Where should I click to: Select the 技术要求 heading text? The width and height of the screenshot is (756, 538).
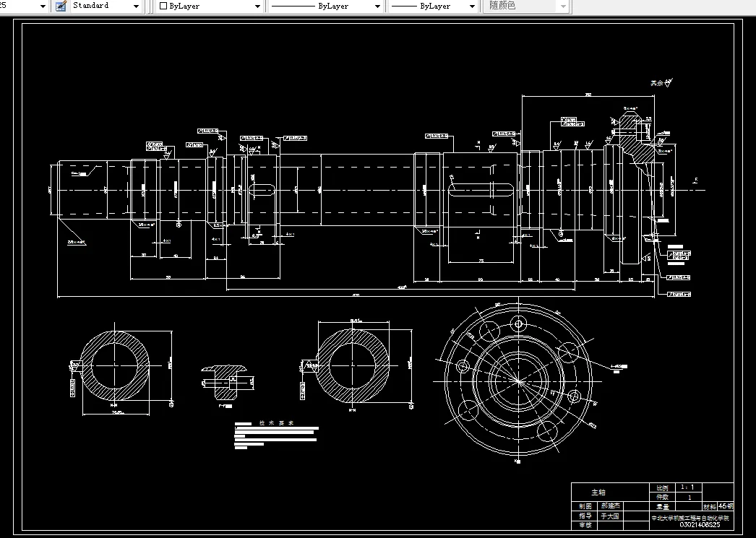click(276, 423)
